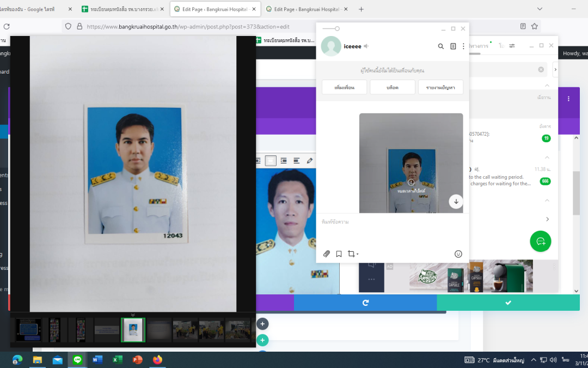Viewport: 588px width, 368px height.
Task: Click the pencil edit icon in editor toolbar
Action: coord(310,160)
